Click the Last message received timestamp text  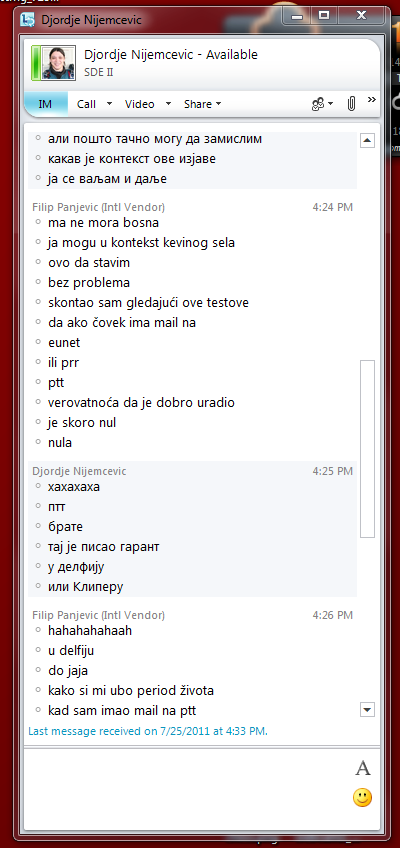click(148, 731)
